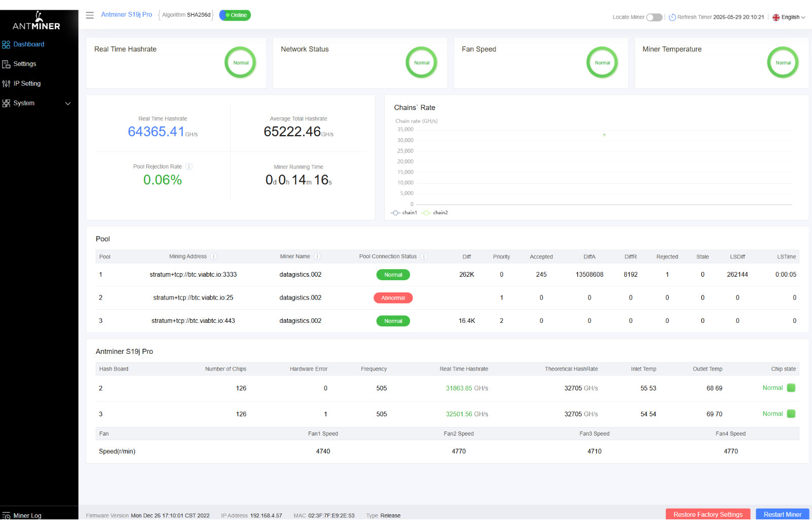Click the Fan3 Speed value 4710

click(x=594, y=451)
